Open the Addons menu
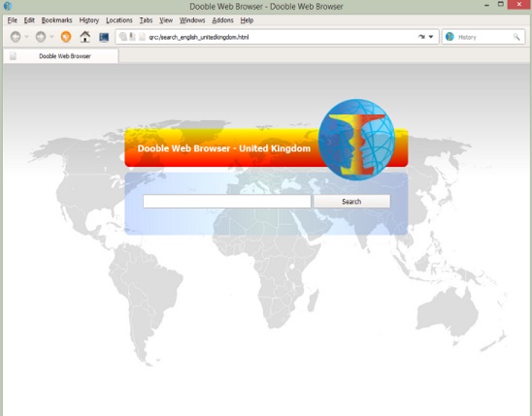532x416 pixels. (222, 20)
